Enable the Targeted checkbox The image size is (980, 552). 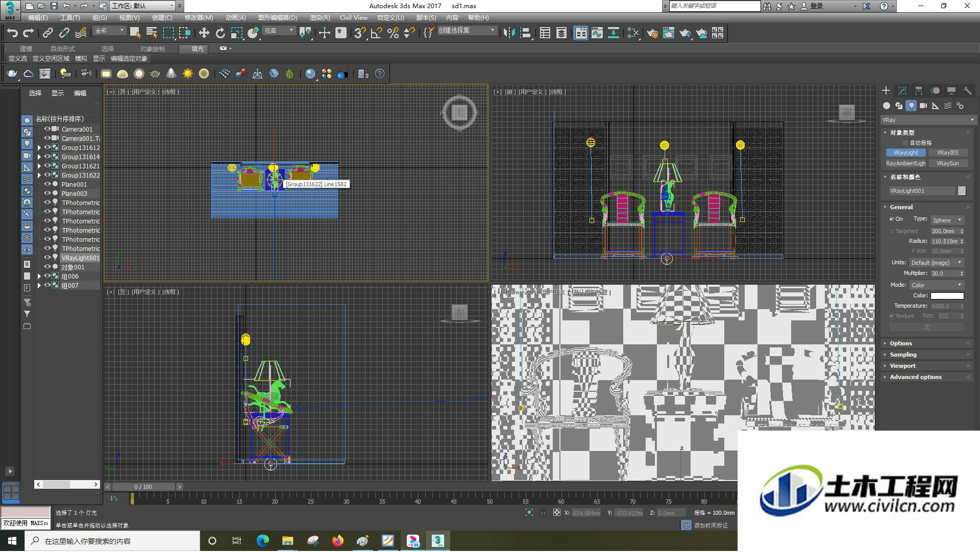pyautogui.click(x=892, y=231)
